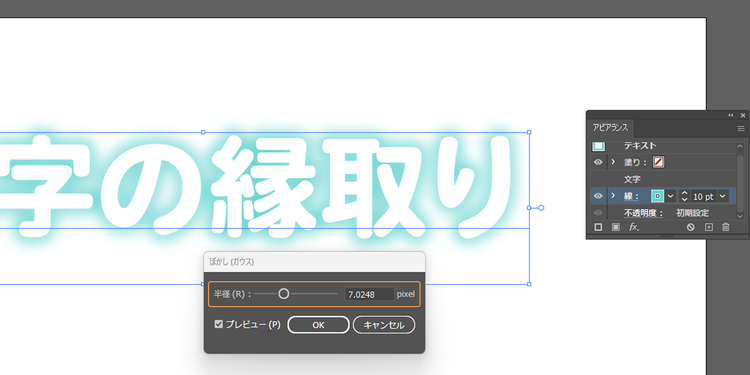Viewport: 750px width, 375px height.
Task: Click the Appearance panel scrollbar up arrow
Action: click(x=740, y=145)
